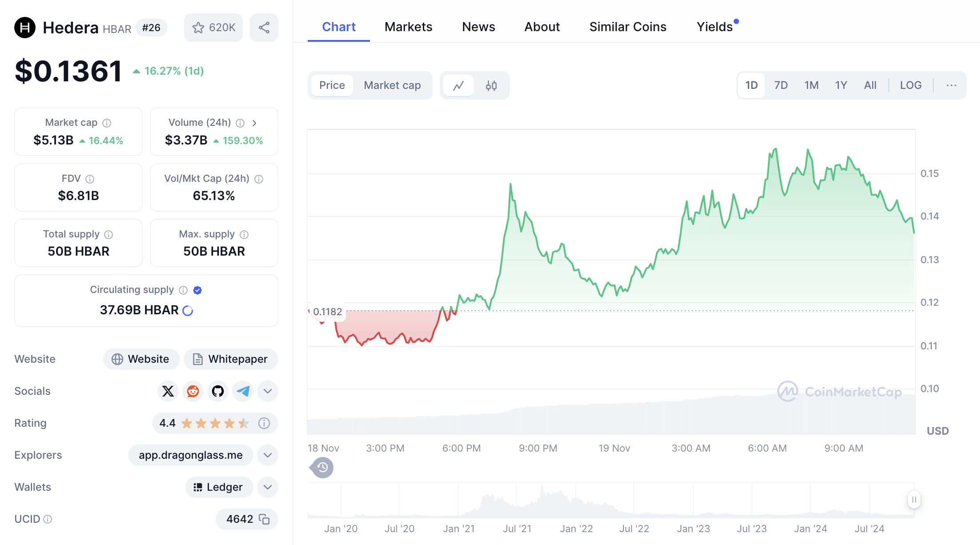Open the GitHub social link

point(218,391)
